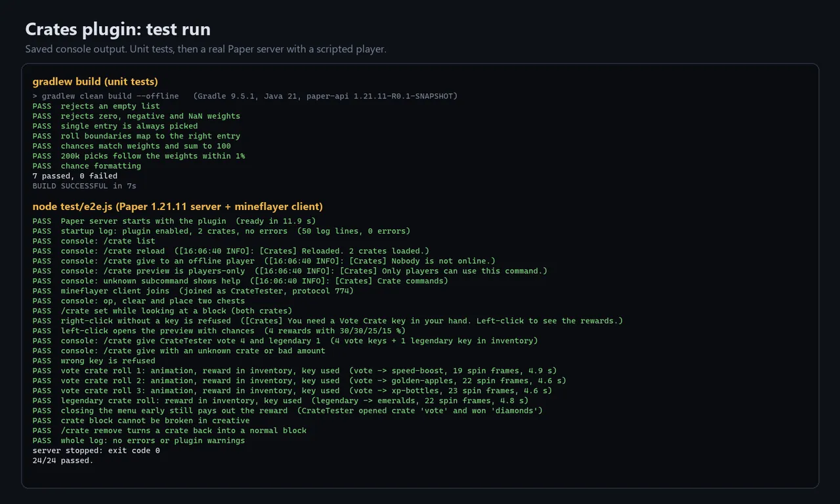Image resolution: width=840 pixels, height=504 pixels.
Task: Click the "24/24 passed." summary line
Action: [63, 461]
